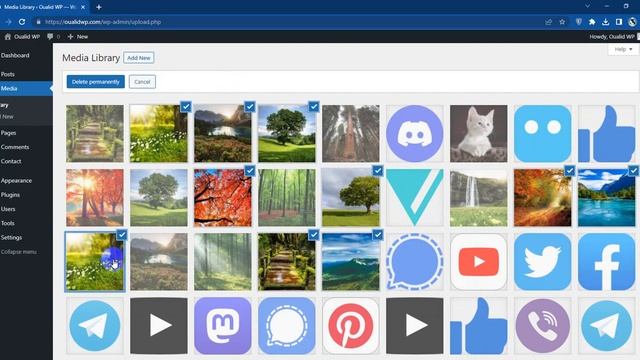Uncheck the autumn forest path image

[x=570, y=171]
